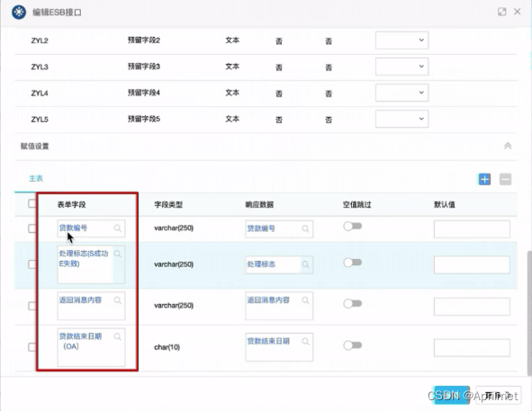532x411 pixels.
Task: Close the 编辑ESB接口 dialog
Action: pyautogui.click(x=517, y=12)
